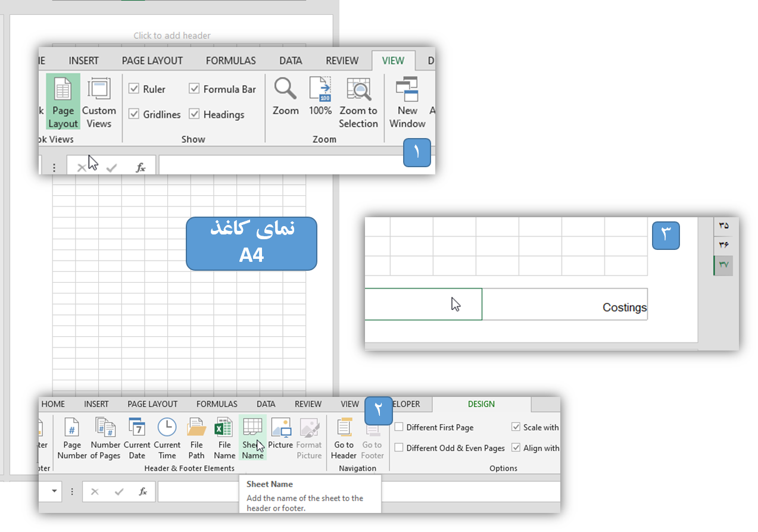Open a New Window
Viewport: 758px width, 532px height.
407,102
